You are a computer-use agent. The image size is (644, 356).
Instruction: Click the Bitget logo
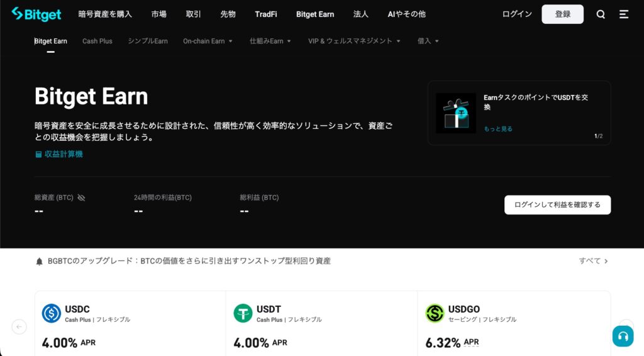[36, 14]
